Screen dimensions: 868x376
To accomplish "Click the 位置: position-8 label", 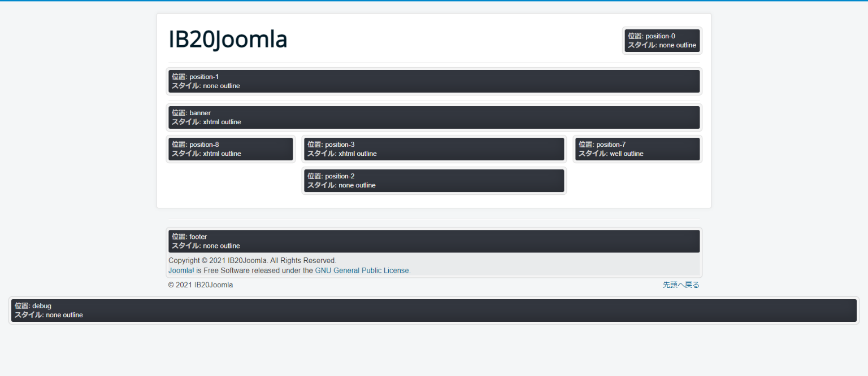I will (x=195, y=145).
